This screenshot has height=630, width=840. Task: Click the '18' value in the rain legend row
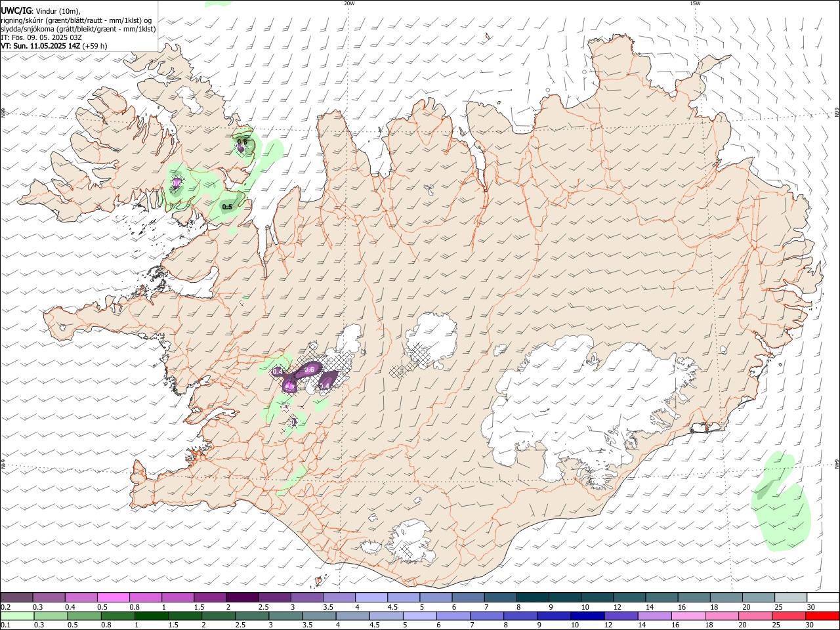pos(711,625)
